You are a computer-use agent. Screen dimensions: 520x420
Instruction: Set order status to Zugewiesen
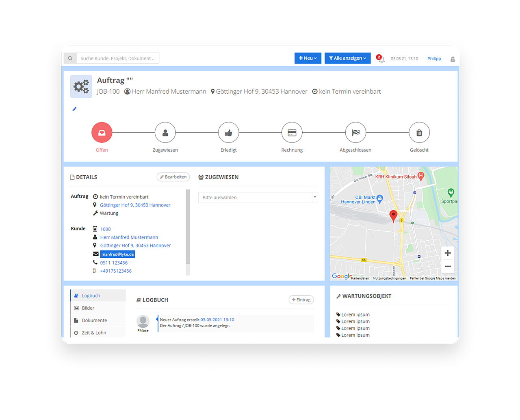(x=165, y=133)
